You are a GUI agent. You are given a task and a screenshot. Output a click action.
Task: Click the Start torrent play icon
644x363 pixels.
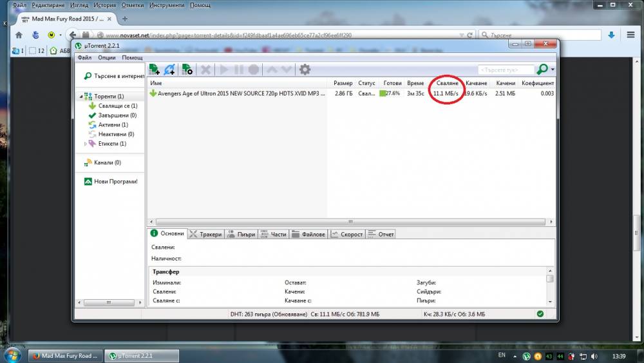click(x=224, y=70)
